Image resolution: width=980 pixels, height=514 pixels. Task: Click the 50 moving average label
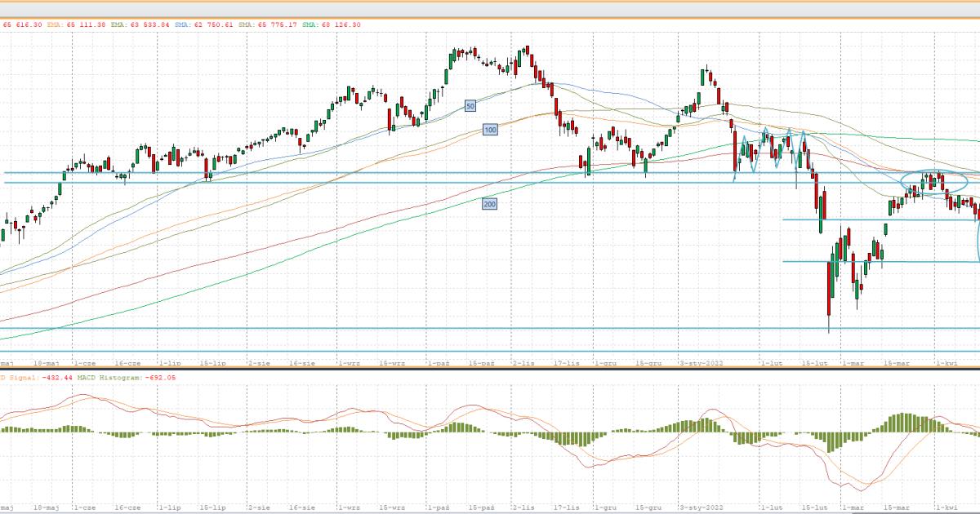(x=470, y=105)
